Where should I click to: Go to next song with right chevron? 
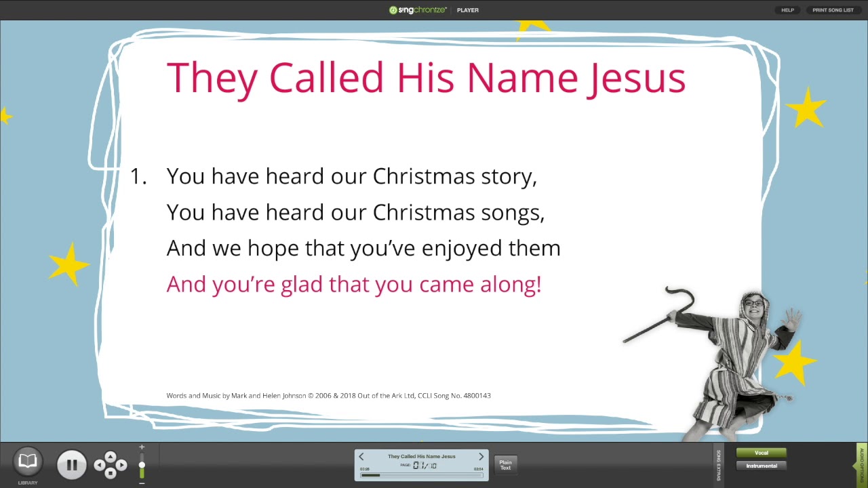point(481,457)
